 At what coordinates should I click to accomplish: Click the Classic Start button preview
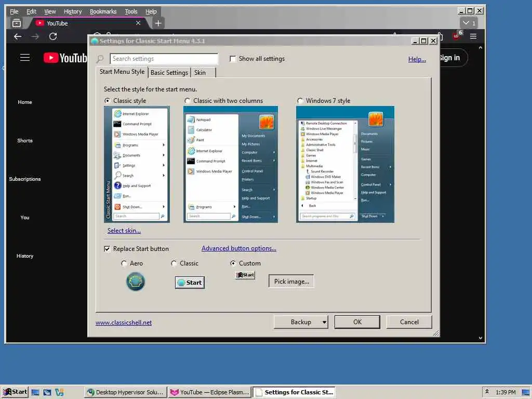[x=190, y=283]
